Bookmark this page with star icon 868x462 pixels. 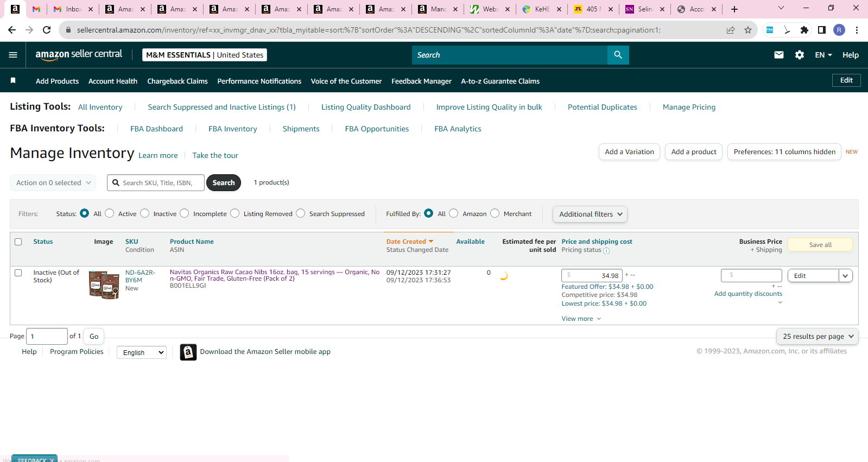point(747,30)
